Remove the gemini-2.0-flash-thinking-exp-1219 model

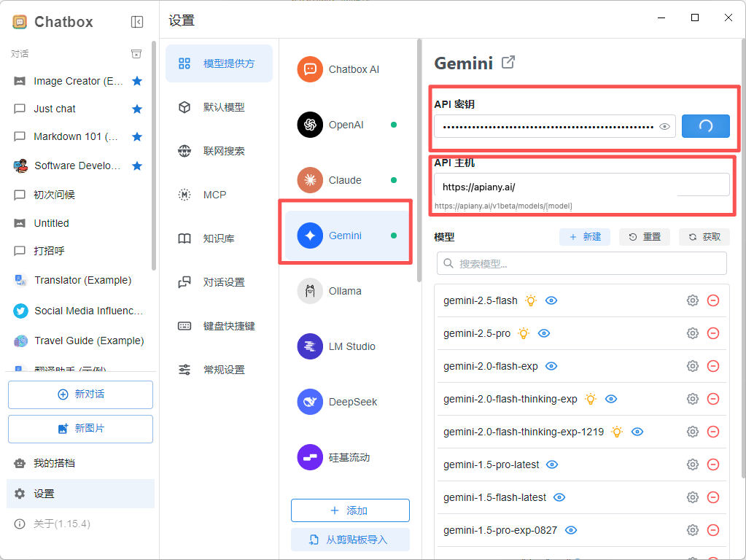pyautogui.click(x=713, y=432)
